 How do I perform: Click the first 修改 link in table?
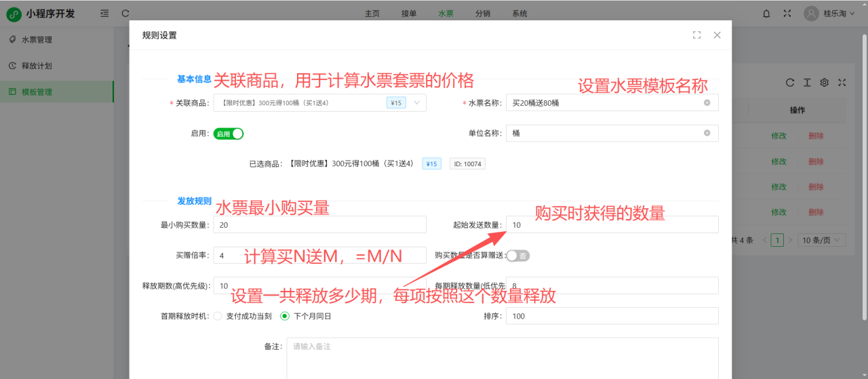(x=778, y=136)
